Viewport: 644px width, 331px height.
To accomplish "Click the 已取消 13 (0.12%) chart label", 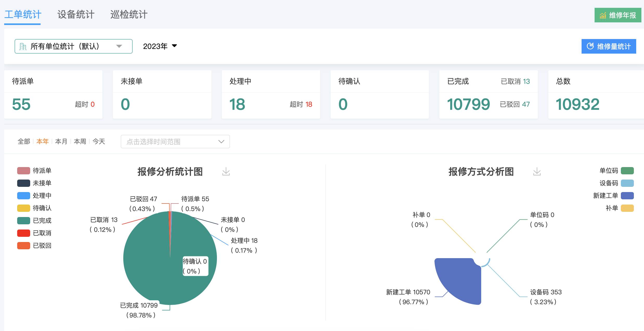I will tap(104, 225).
